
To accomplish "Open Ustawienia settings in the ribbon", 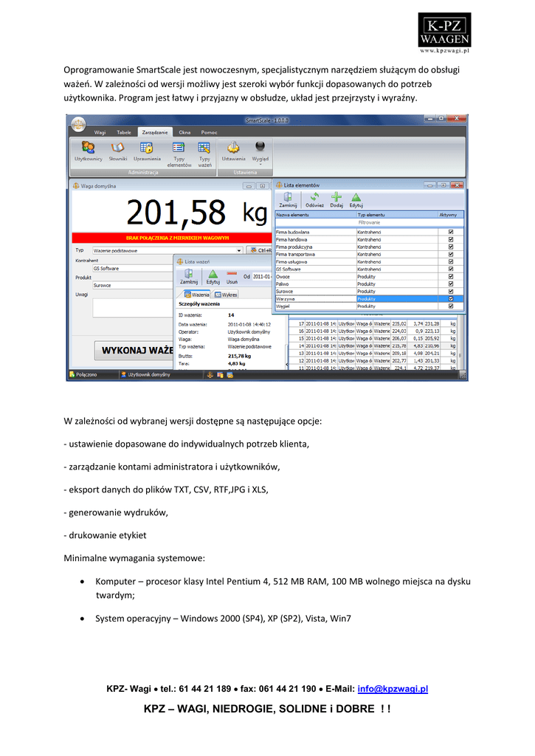I will 233,148.
